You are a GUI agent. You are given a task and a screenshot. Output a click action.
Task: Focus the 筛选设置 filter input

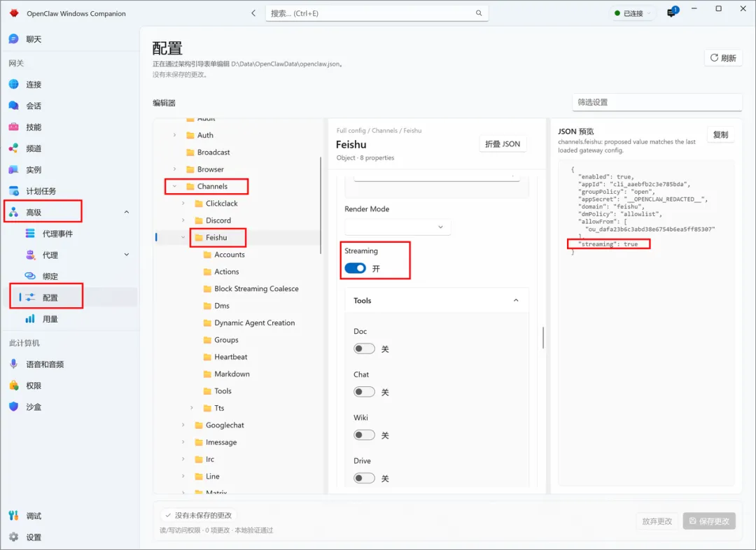point(657,102)
